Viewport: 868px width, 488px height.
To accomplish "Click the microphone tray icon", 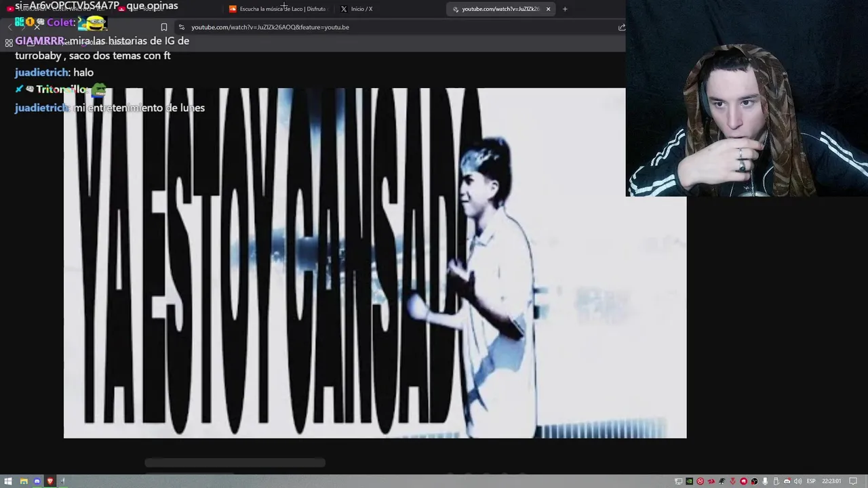I will click(x=765, y=481).
